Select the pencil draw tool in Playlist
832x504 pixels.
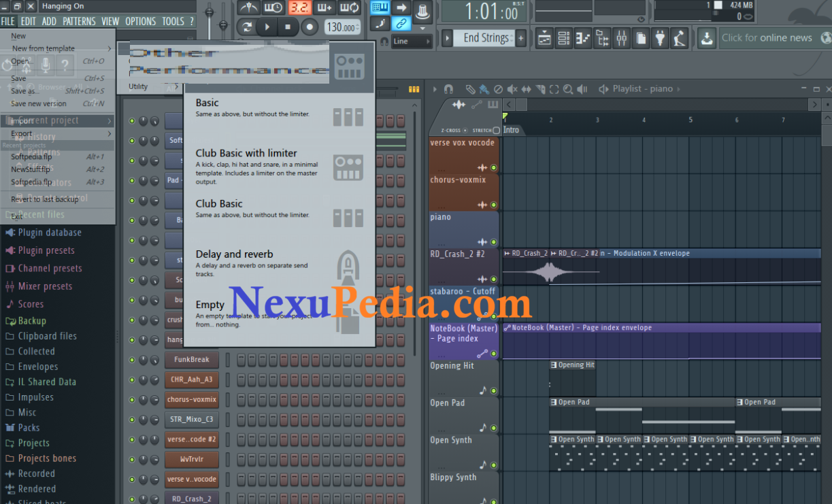pyautogui.click(x=470, y=89)
